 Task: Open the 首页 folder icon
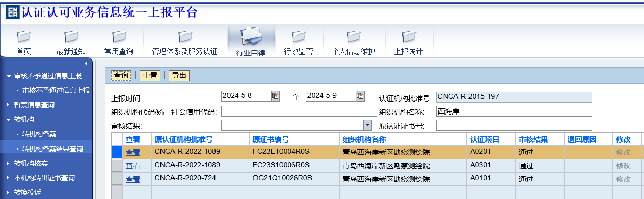click(x=23, y=36)
